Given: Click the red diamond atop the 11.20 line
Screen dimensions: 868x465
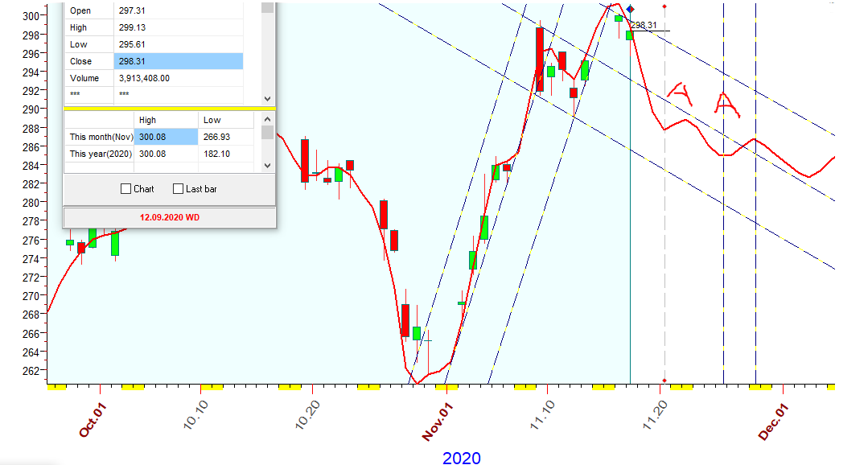Looking at the screenshot, I should (664, 6).
